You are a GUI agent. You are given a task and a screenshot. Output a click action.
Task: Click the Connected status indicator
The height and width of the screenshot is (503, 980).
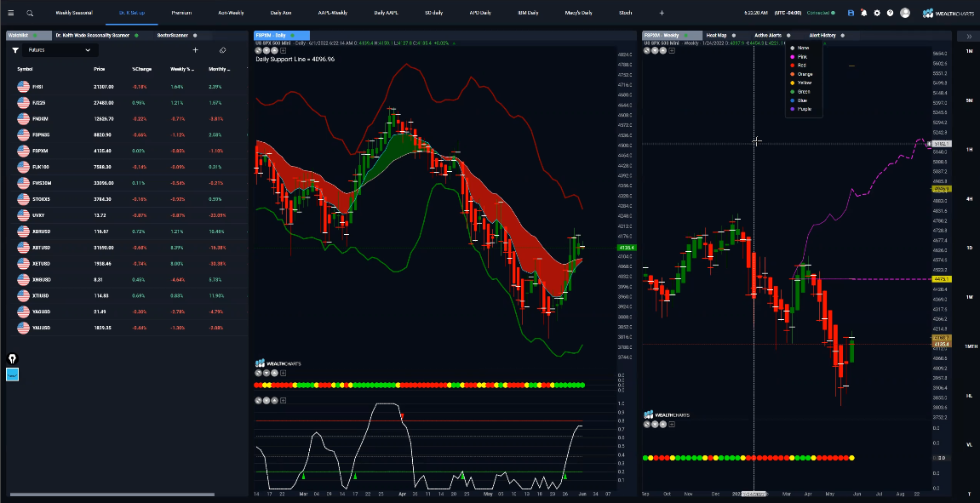[x=821, y=13]
